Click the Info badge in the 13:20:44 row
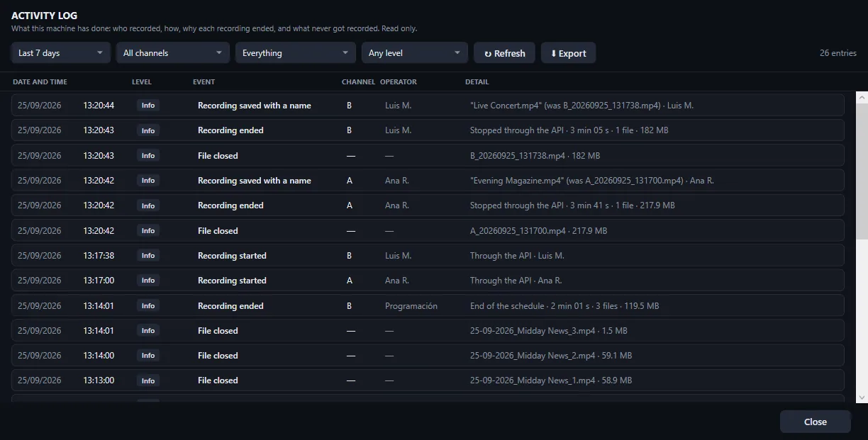Viewport: 868px width, 440px height. click(x=148, y=106)
